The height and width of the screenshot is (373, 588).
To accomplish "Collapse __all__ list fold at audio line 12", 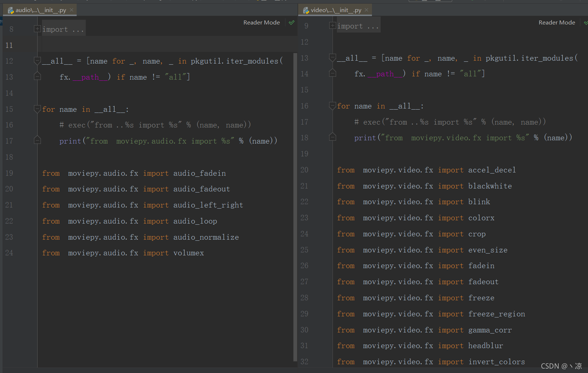I will tap(37, 61).
